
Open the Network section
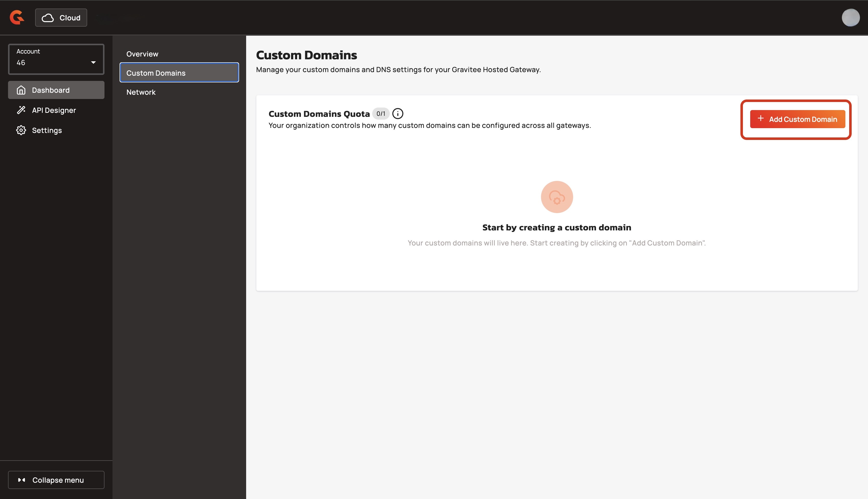pos(141,92)
